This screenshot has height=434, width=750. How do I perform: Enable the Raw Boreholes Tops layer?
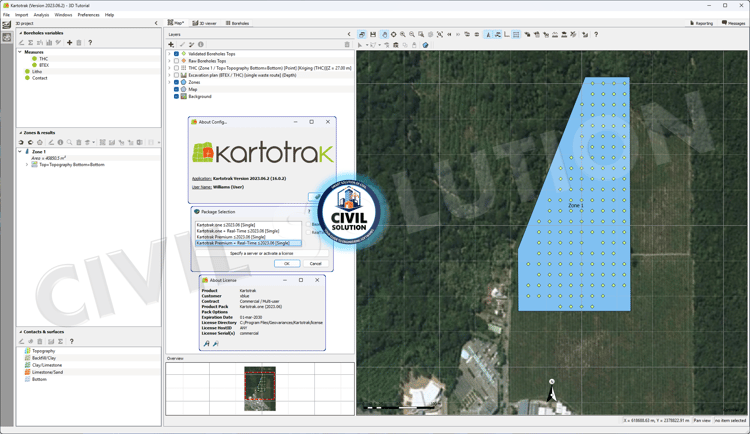click(177, 61)
